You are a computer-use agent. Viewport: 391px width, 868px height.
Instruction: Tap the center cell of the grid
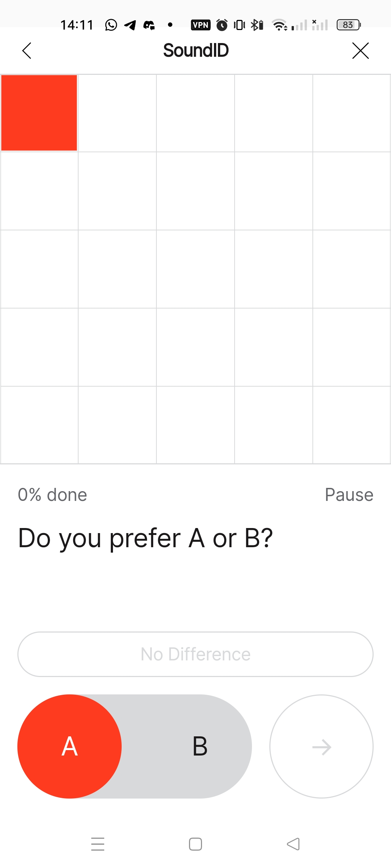[x=195, y=269]
